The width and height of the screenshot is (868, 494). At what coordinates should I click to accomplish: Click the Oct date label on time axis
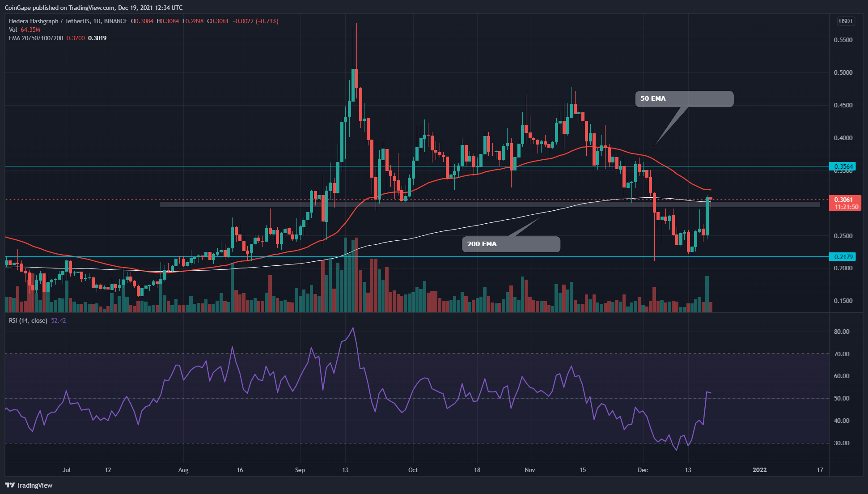(413, 470)
